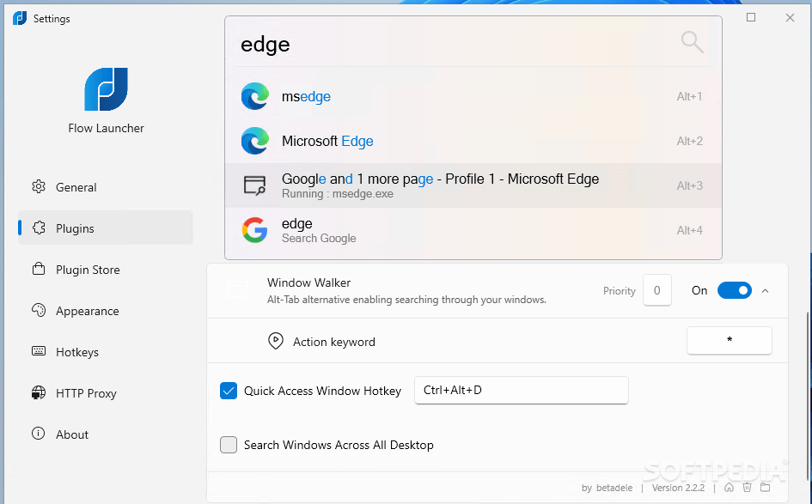Image resolution: width=812 pixels, height=504 pixels.
Task: Select the Plugins tab
Action: (106, 228)
